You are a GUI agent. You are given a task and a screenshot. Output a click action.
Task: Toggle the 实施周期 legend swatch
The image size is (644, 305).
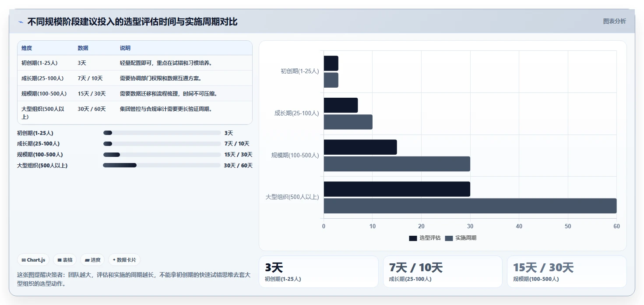click(449, 238)
